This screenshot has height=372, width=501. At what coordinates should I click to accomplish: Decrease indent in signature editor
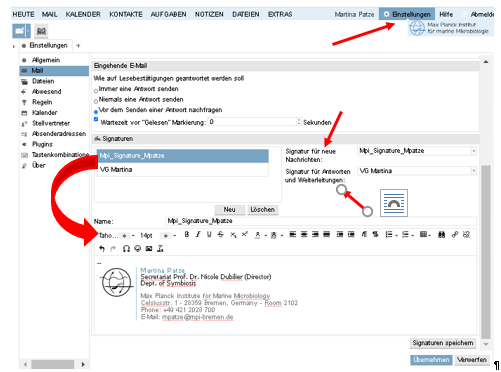340,235
